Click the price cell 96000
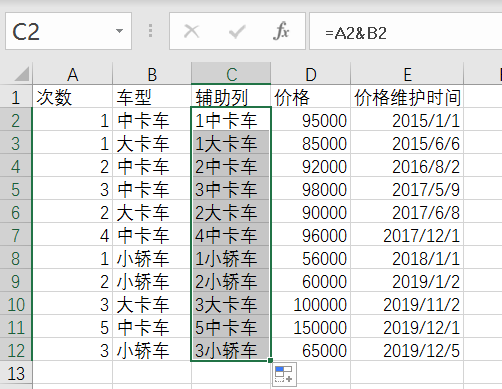The width and height of the screenshot is (502, 389). tap(310, 234)
